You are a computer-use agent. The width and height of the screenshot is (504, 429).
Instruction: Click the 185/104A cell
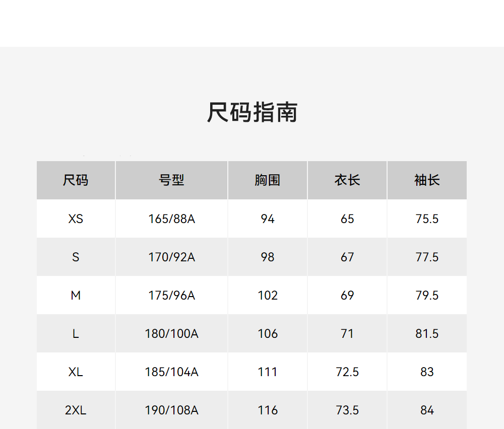click(x=172, y=372)
